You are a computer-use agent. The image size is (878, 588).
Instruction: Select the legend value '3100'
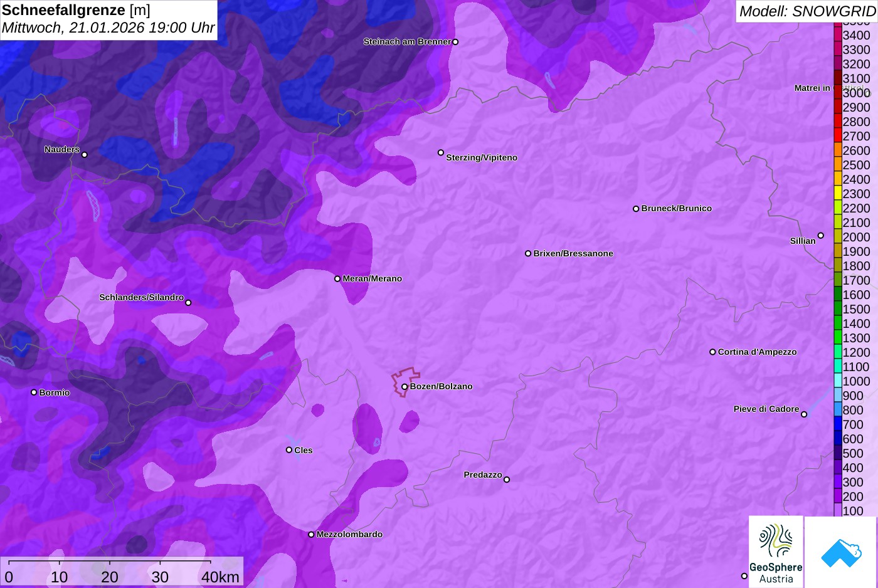(x=856, y=79)
